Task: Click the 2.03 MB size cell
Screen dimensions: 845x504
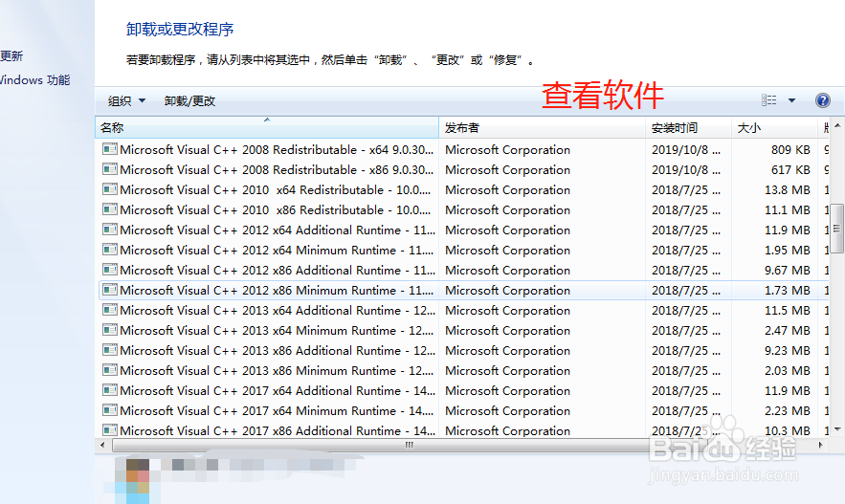Action: click(788, 371)
